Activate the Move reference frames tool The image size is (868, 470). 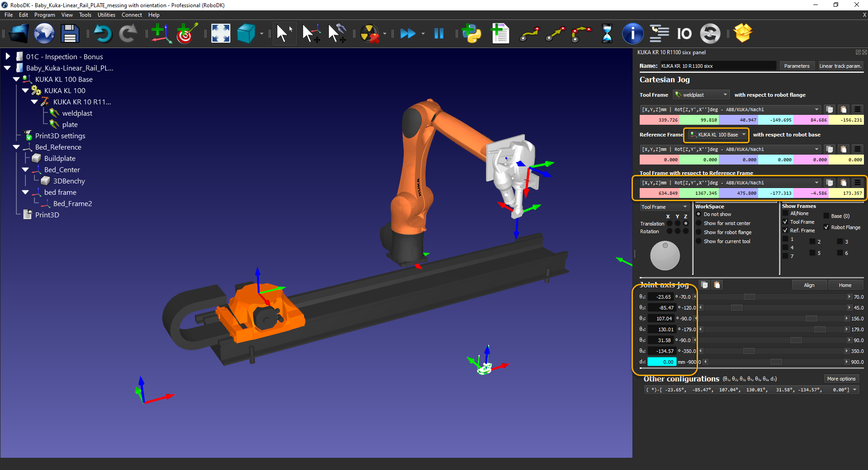pyautogui.click(x=311, y=33)
